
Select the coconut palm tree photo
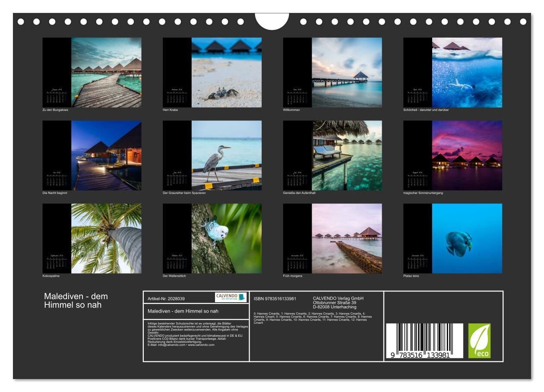pos(106,238)
